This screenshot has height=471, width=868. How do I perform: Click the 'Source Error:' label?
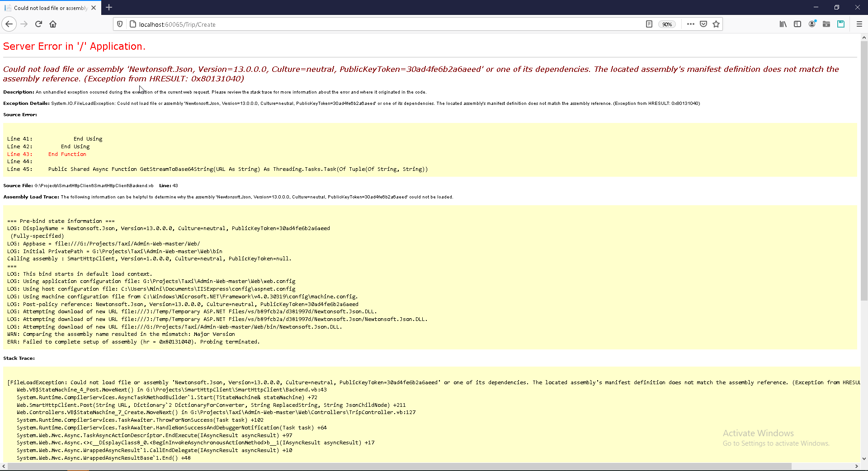(x=20, y=115)
